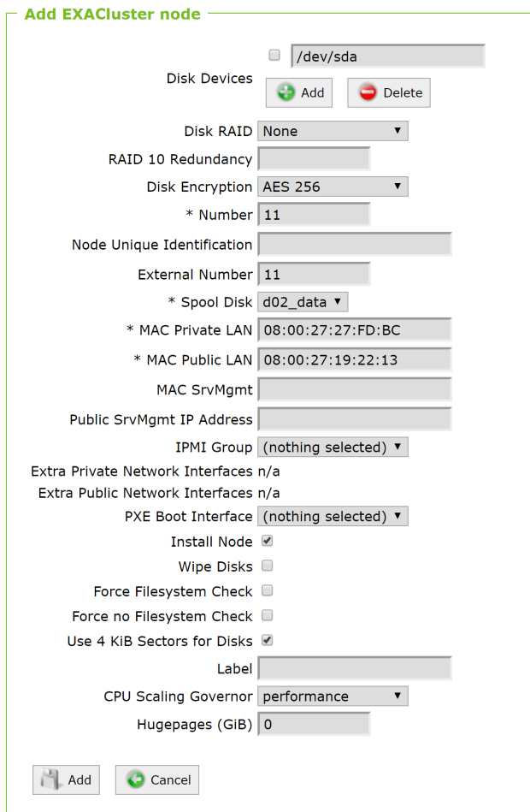Uncheck the Install Node checkbox

point(267,541)
